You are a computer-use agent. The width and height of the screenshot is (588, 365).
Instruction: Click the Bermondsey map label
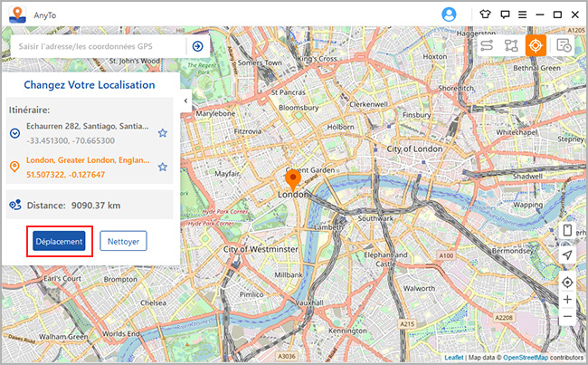[x=513, y=251]
